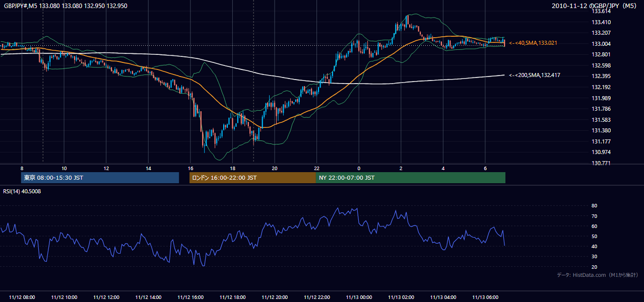Click the chart title 2010-11-12 のGBP/JPY (M5)
Image resolution: width=644 pixels, height=302 pixels.
coord(595,6)
